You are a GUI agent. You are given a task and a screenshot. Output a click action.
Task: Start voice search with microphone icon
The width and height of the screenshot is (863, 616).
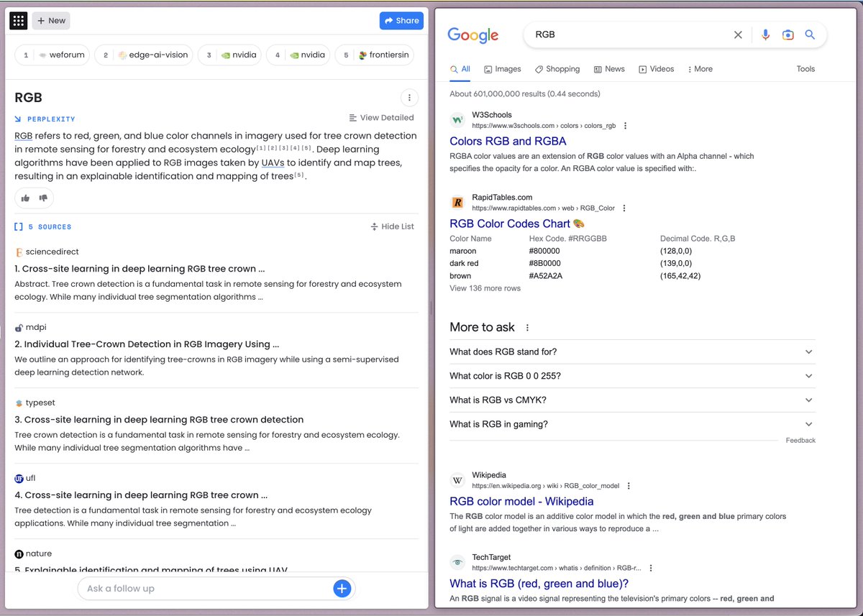pyautogui.click(x=765, y=35)
